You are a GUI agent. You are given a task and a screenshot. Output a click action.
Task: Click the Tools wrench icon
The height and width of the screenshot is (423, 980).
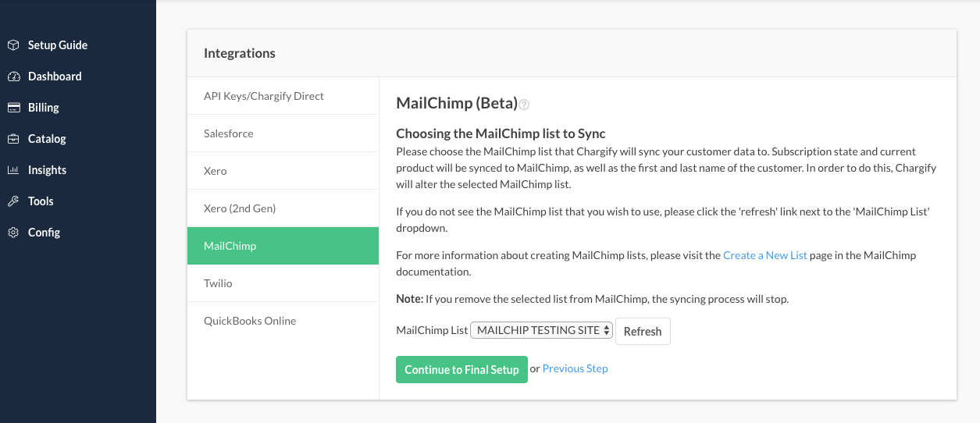pyautogui.click(x=13, y=201)
